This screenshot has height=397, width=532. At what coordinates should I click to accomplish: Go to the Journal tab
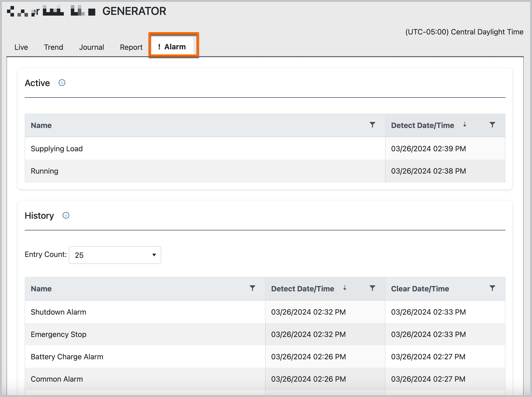[91, 47]
